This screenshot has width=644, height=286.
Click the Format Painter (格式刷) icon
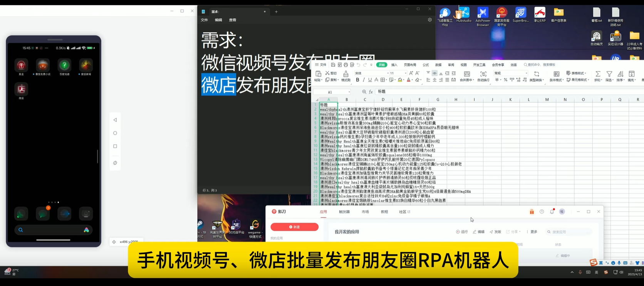point(346,74)
